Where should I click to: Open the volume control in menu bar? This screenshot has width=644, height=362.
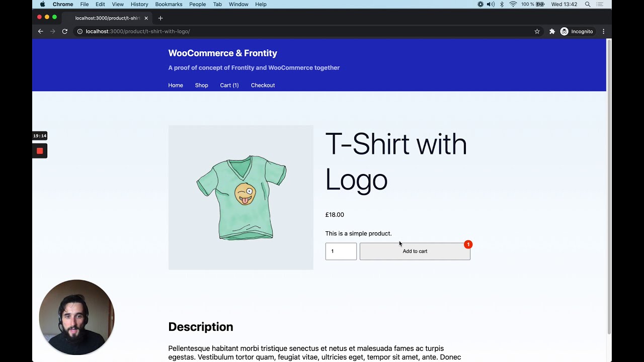491,4
